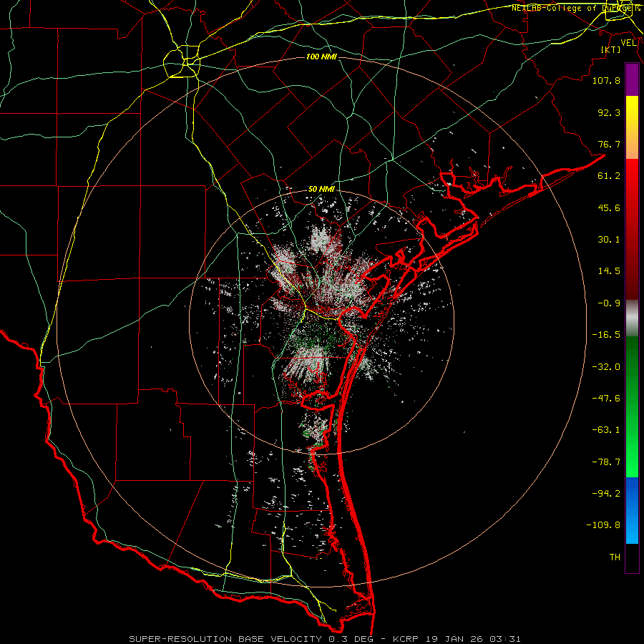Select the -0.9 scale value
Viewport: 644px width, 644px height.
pos(609,303)
